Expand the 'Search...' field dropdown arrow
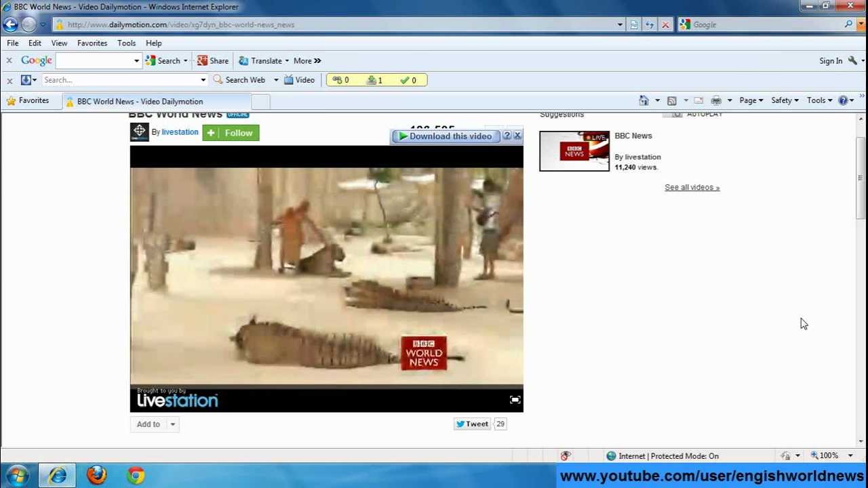Image resolution: width=868 pixels, height=488 pixels. click(203, 80)
